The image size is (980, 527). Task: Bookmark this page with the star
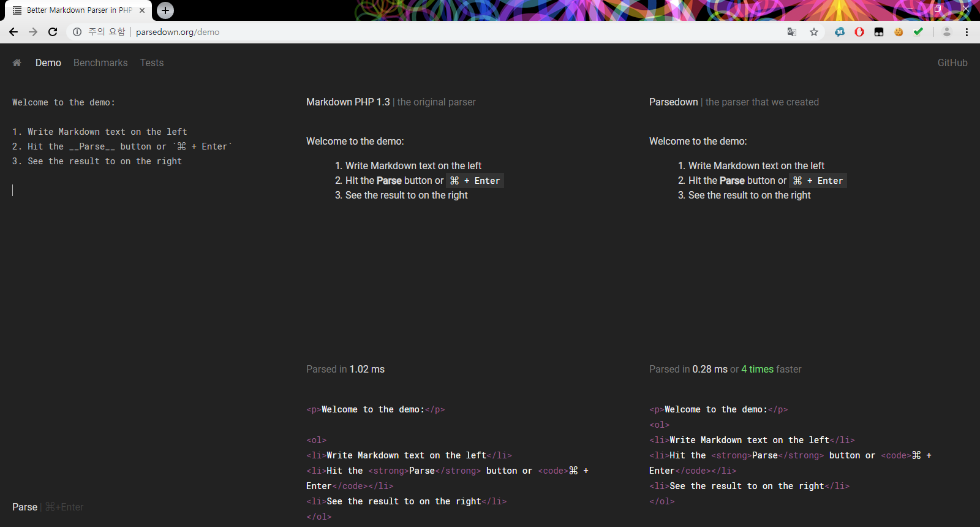(814, 32)
